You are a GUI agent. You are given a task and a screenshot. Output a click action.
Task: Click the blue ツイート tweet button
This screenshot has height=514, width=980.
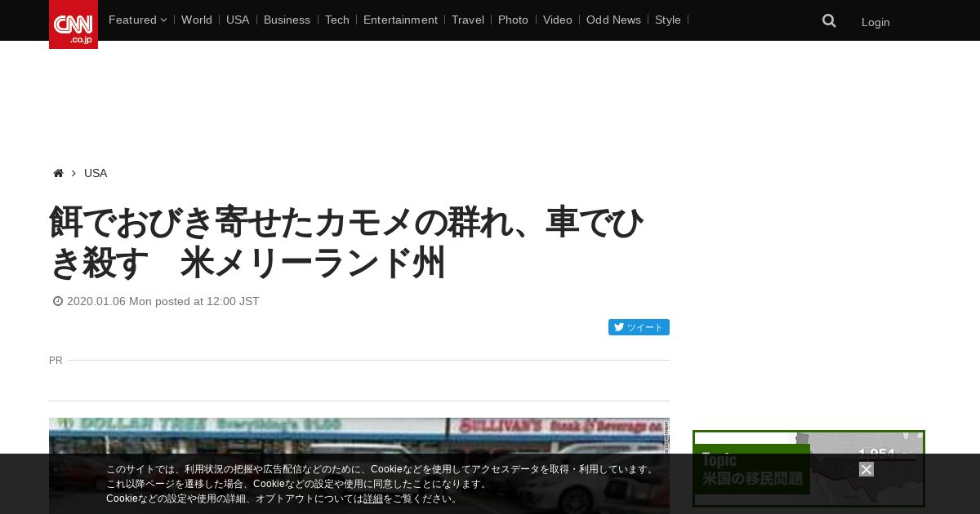tap(639, 327)
